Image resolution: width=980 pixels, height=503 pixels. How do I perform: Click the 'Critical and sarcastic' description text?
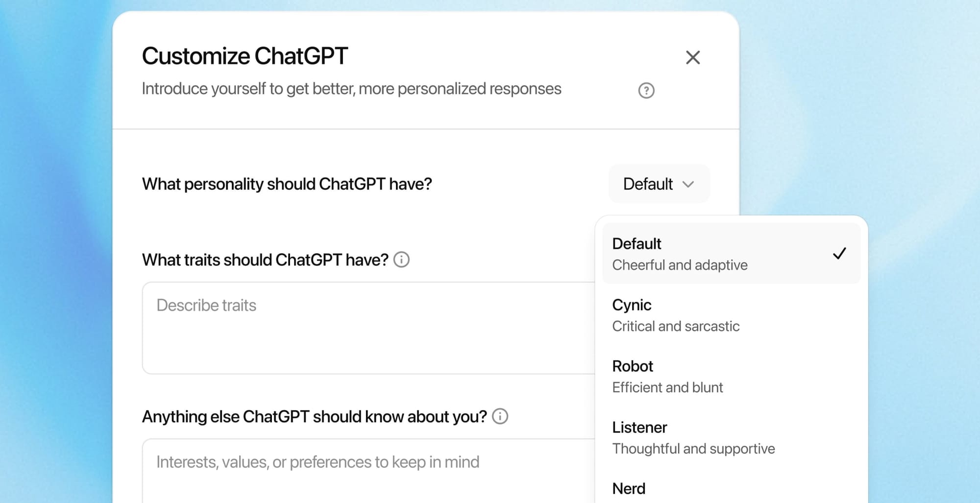pyautogui.click(x=676, y=326)
